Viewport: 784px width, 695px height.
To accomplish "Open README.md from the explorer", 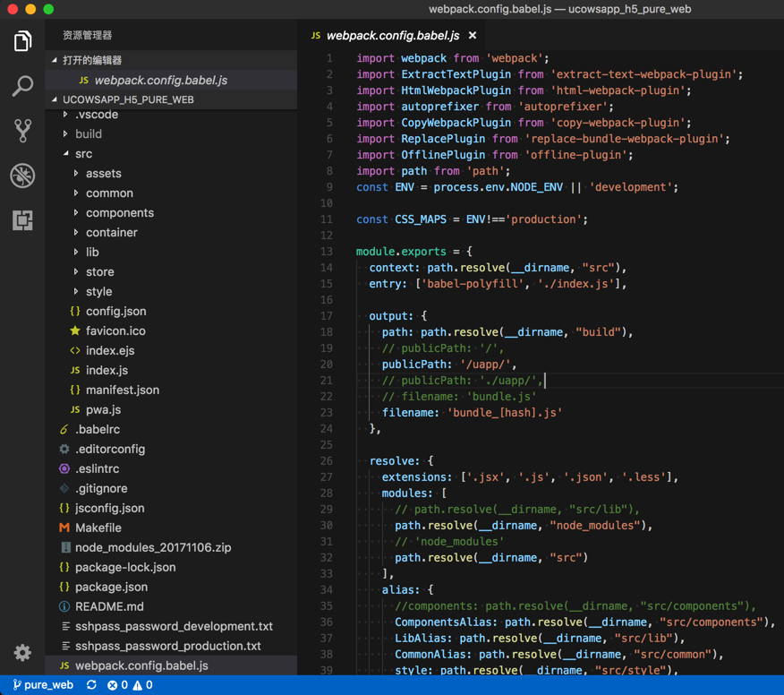I will coord(108,607).
